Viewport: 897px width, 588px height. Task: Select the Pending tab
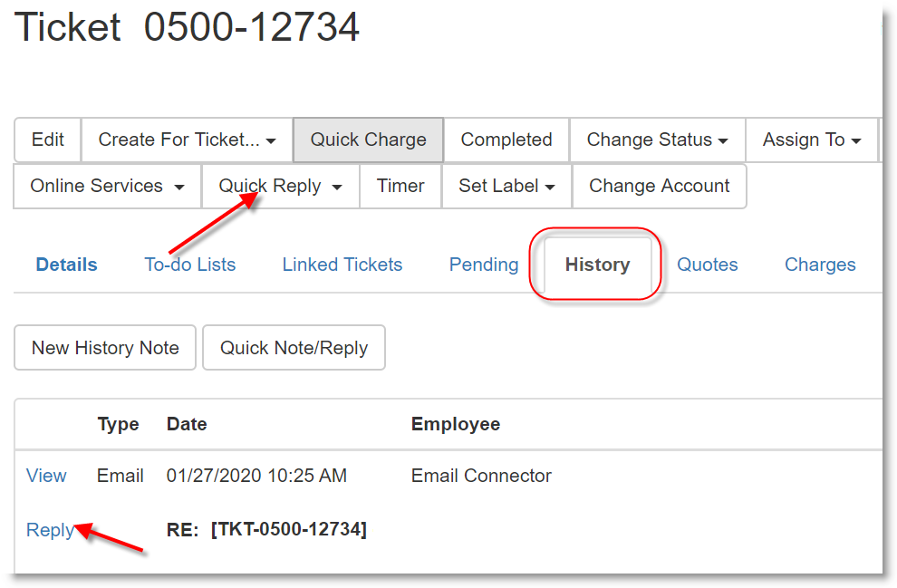483,265
